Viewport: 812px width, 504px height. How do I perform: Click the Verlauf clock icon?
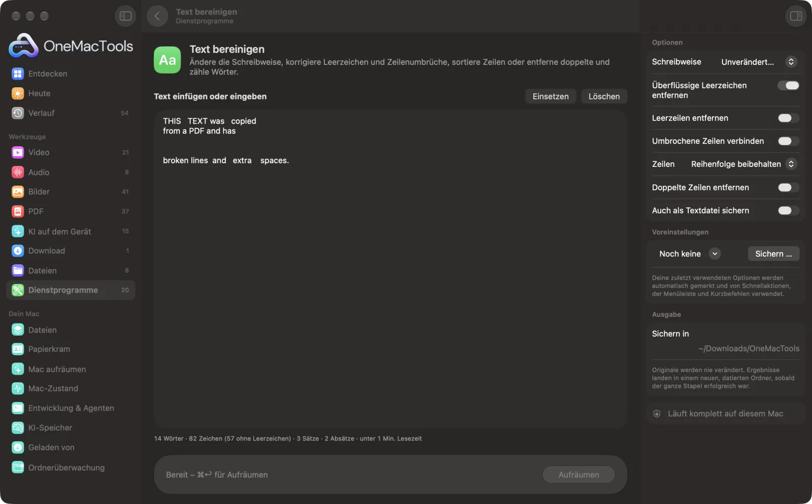tap(18, 113)
